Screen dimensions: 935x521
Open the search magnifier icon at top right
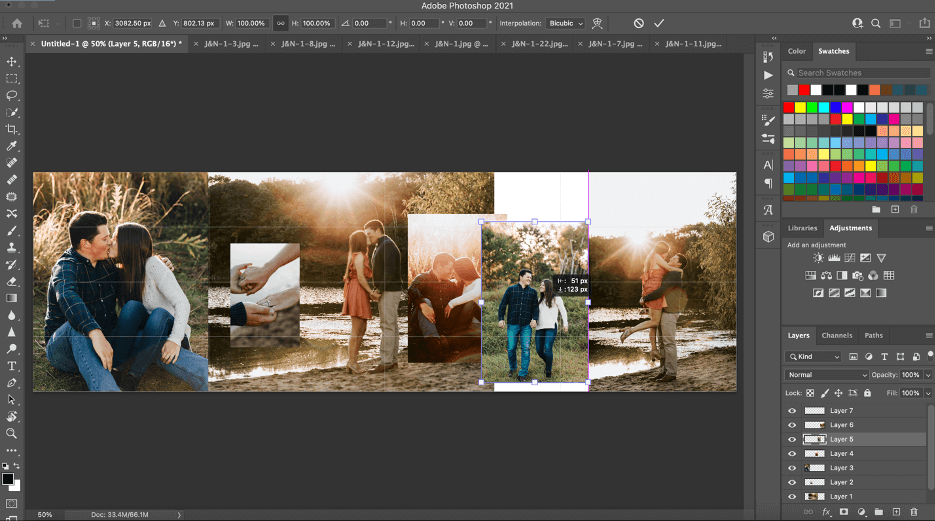(875, 23)
